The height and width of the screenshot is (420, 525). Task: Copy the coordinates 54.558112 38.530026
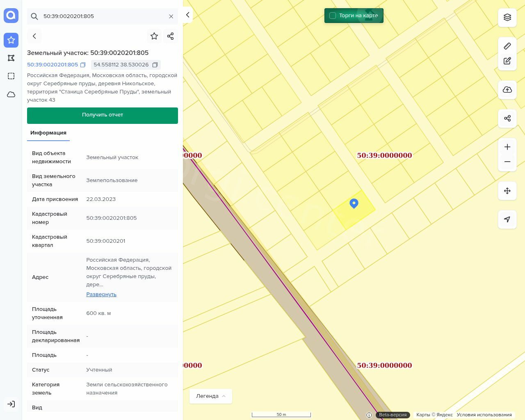pos(155,65)
